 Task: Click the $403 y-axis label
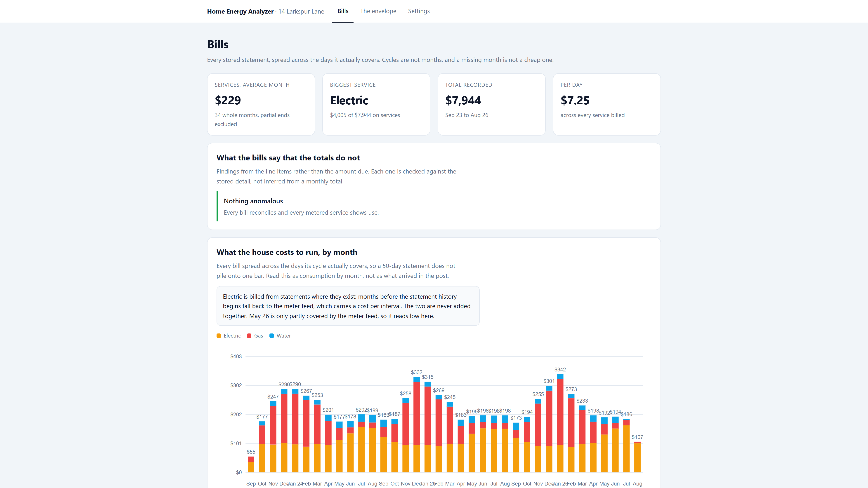236,357
